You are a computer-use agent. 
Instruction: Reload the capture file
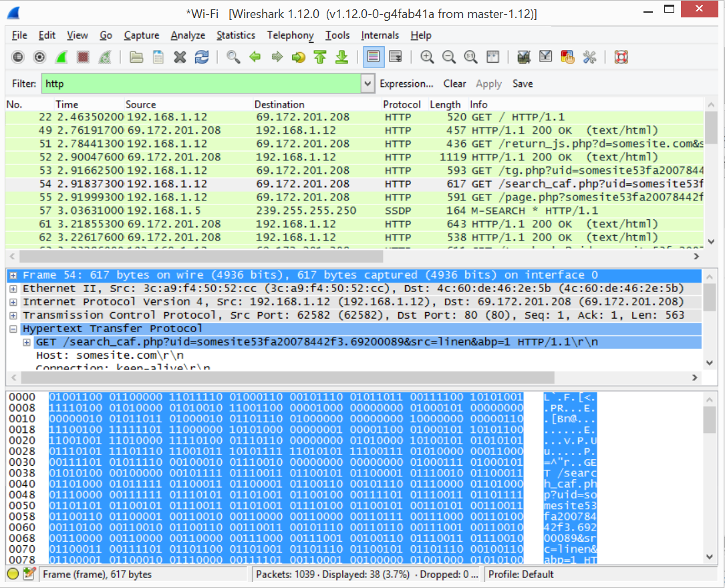pyautogui.click(x=202, y=57)
